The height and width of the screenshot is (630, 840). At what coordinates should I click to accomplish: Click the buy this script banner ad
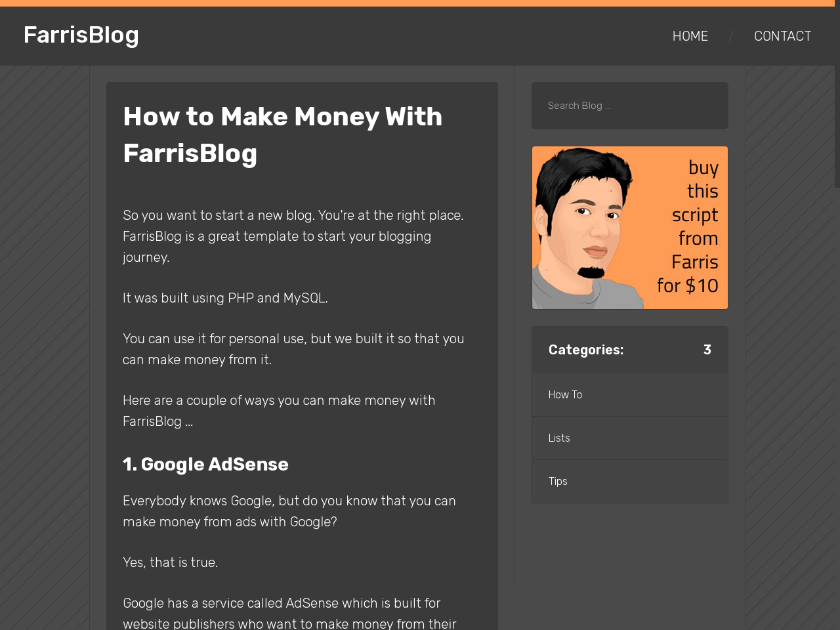click(630, 228)
